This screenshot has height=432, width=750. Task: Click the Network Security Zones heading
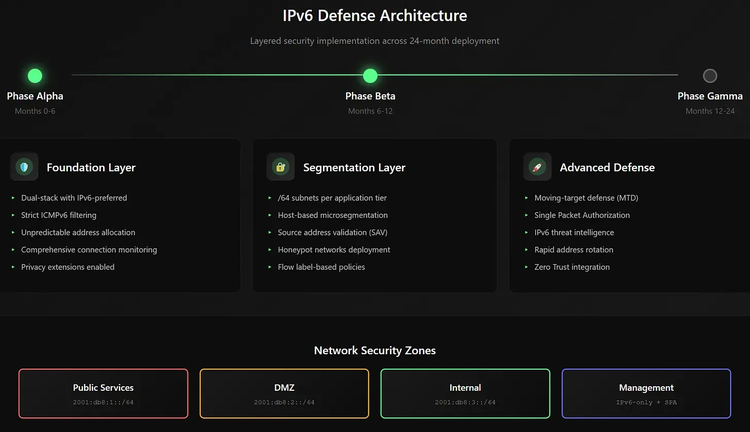point(375,350)
